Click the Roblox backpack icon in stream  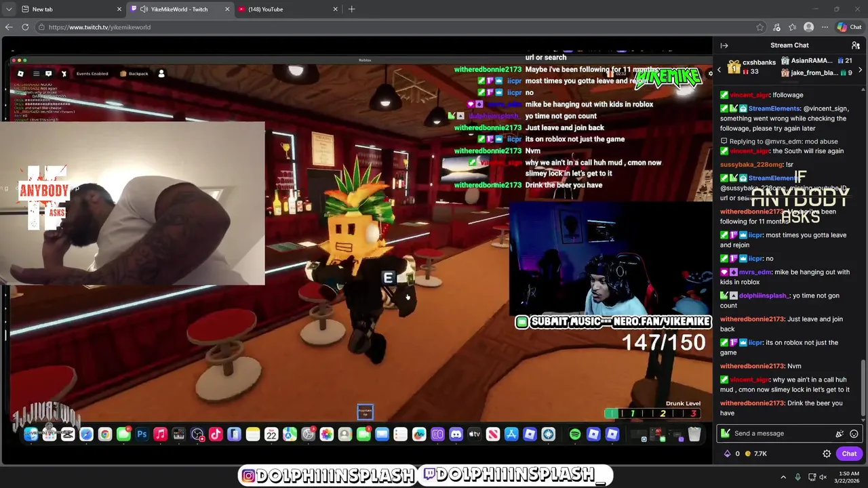pos(134,73)
